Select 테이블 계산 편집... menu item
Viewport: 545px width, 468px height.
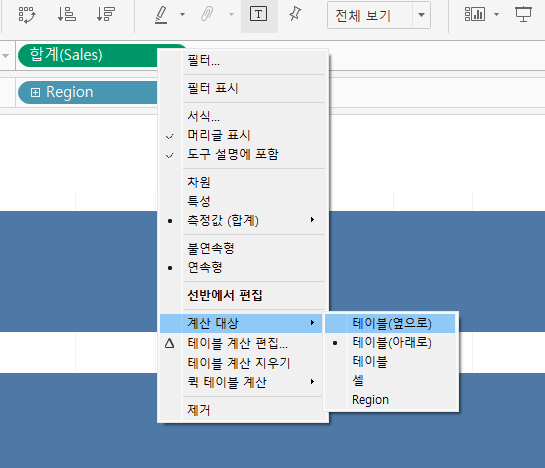(241, 344)
